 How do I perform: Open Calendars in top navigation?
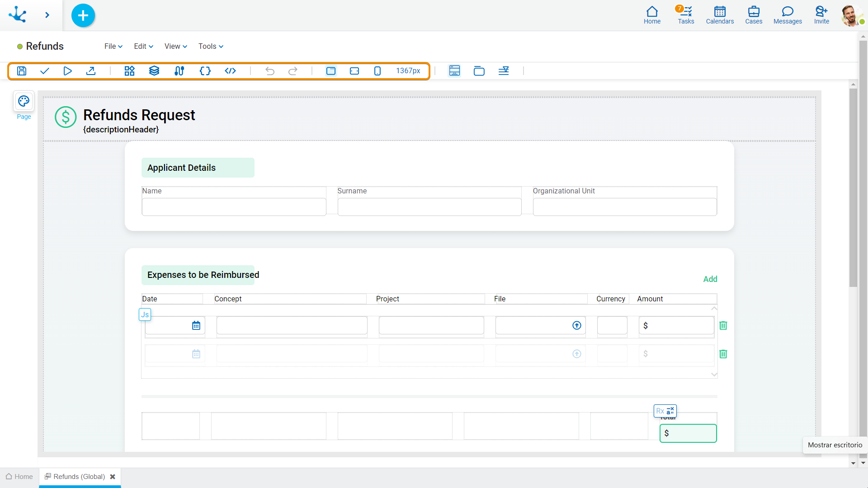coord(720,15)
